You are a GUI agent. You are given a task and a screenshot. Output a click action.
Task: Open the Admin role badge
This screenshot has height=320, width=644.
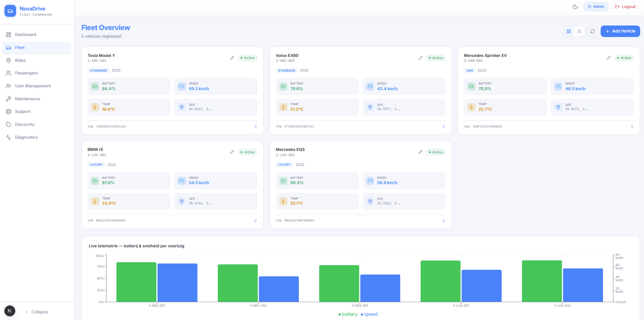(x=596, y=7)
